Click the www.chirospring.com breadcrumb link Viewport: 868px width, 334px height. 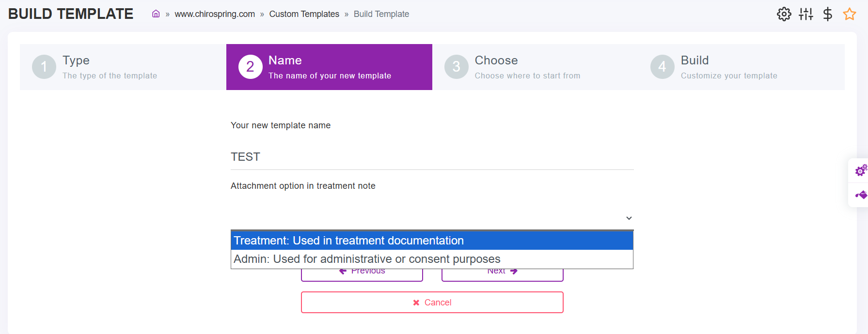[215, 14]
